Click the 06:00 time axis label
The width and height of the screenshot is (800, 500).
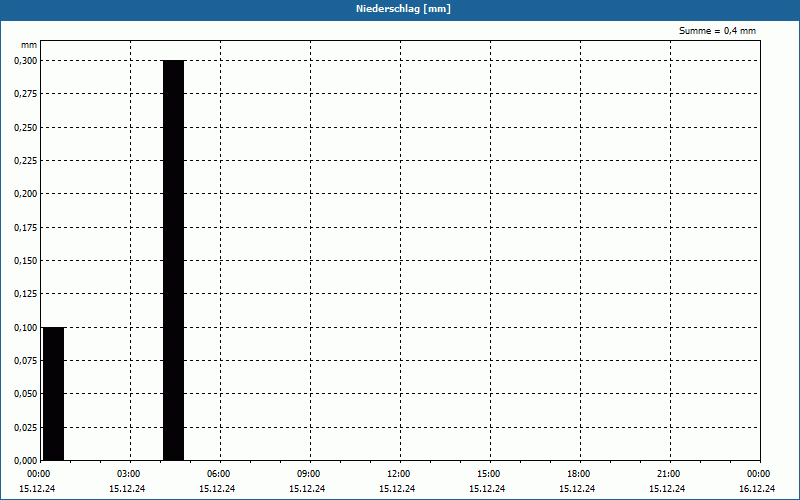tap(218, 474)
